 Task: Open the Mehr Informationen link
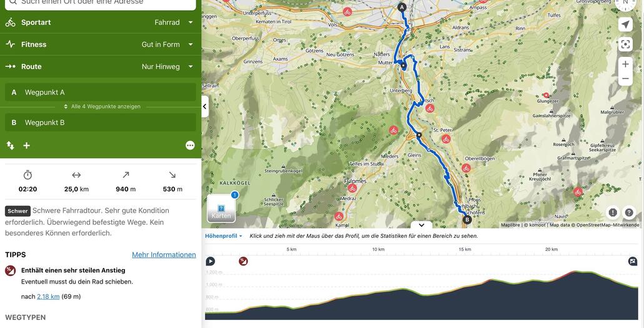pyautogui.click(x=164, y=255)
